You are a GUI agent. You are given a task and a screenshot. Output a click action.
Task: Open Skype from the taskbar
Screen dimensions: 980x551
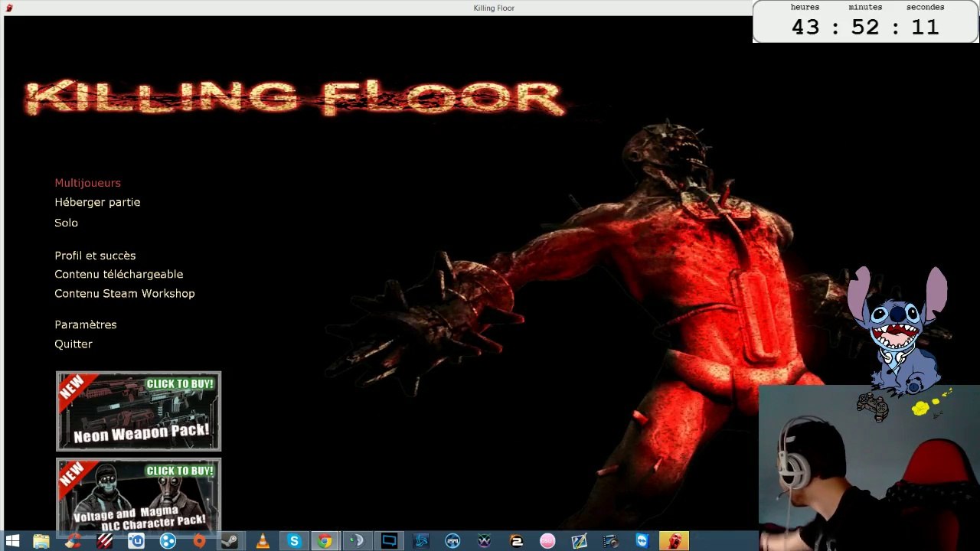click(x=294, y=541)
